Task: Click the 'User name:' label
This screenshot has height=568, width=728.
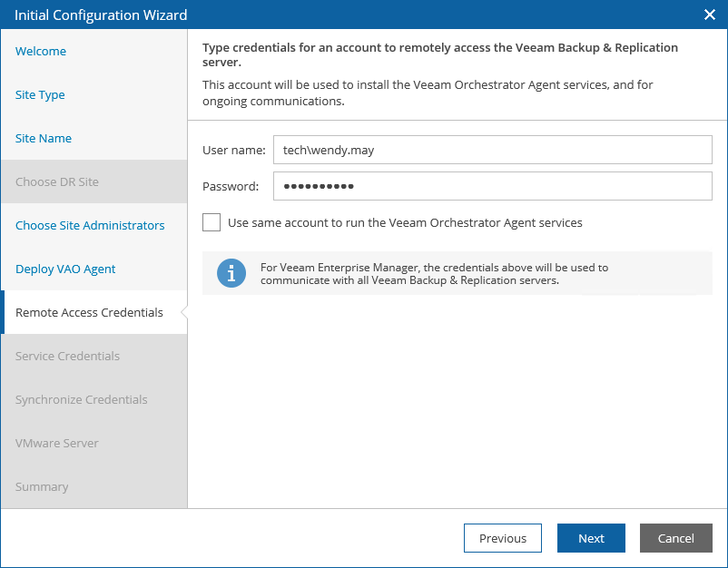Action: pyautogui.click(x=234, y=150)
